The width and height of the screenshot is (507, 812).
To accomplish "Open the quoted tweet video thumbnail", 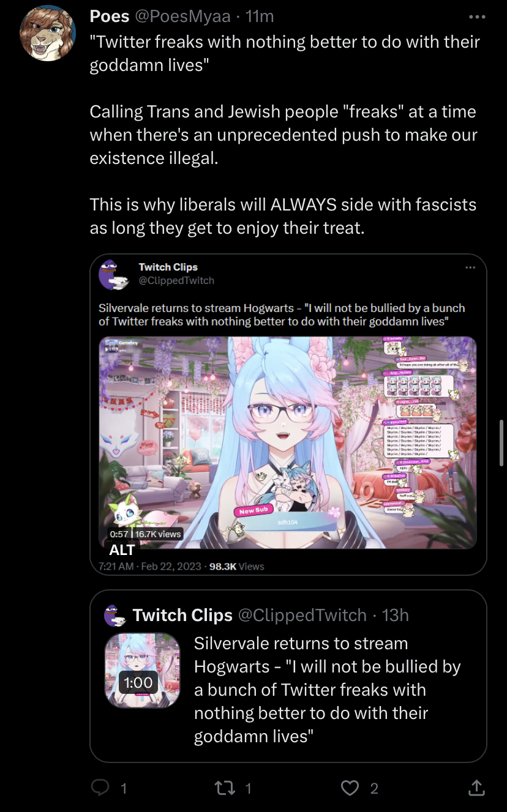I will pos(143,670).
